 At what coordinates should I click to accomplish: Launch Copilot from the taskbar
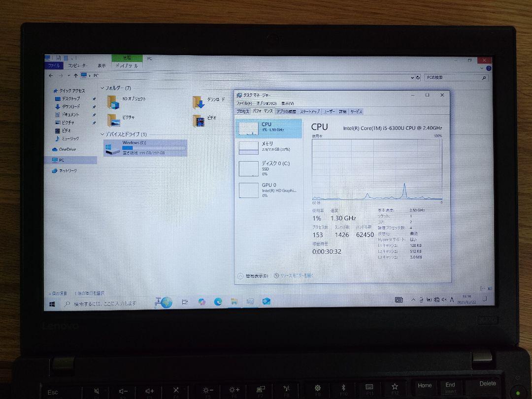(x=201, y=301)
